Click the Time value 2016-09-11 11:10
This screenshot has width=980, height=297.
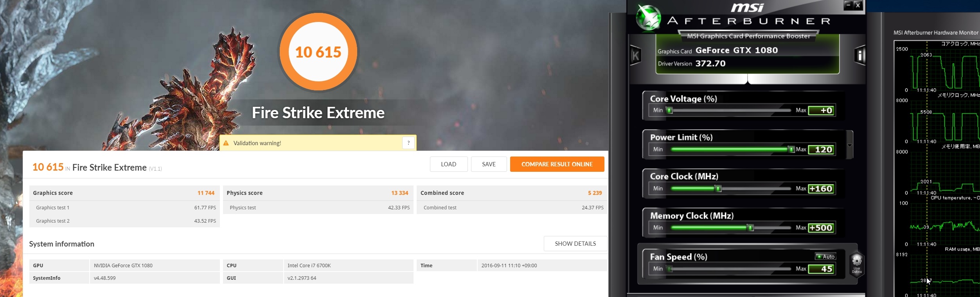pyautogui.click(x=509, y=265)
